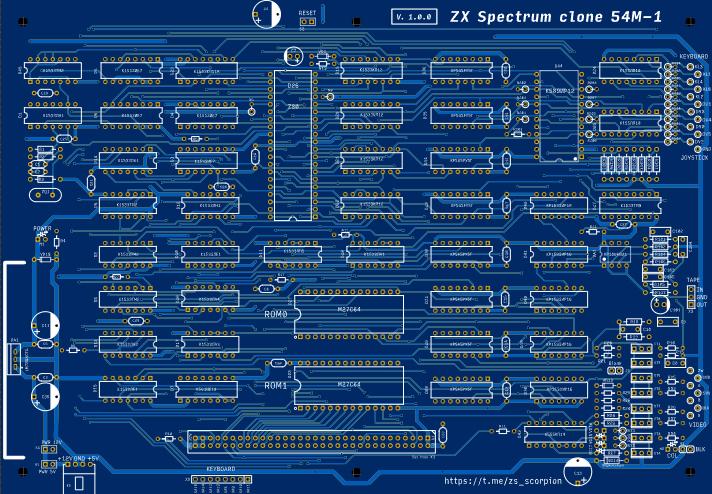Click the long bottom edge connector
Viewport: 712px width, 494px height.
(312, 438)
